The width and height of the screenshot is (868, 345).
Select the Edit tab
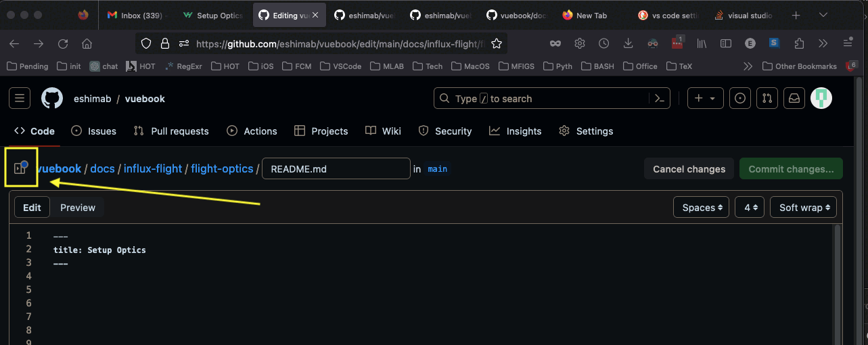[x=32, y=208]
